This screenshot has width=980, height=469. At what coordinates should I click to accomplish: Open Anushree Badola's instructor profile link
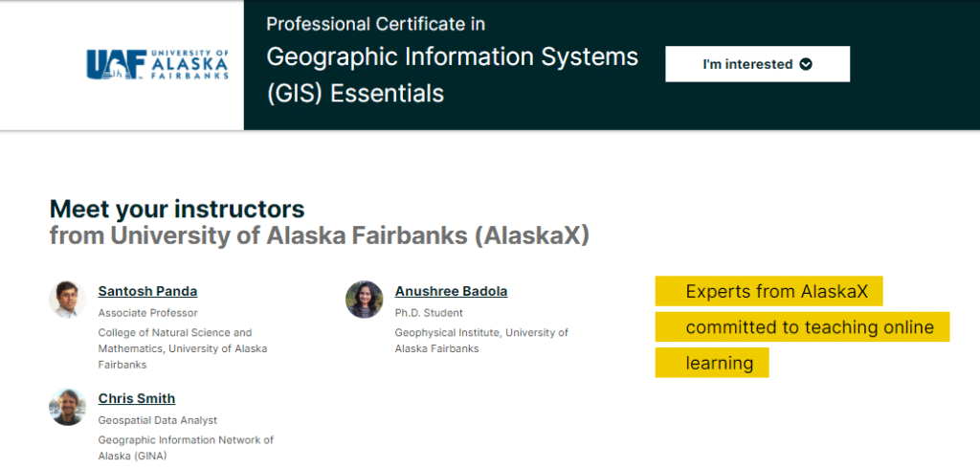coord(452,291)
